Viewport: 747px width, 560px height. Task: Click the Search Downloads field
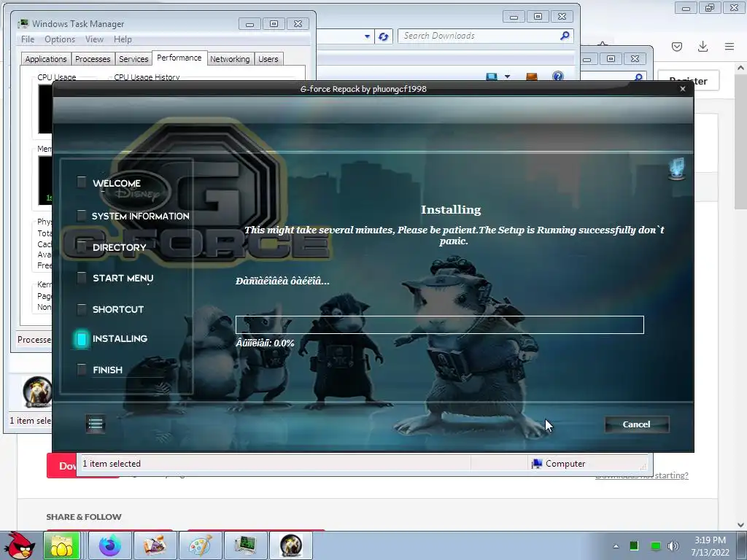[x=479, y=36]
